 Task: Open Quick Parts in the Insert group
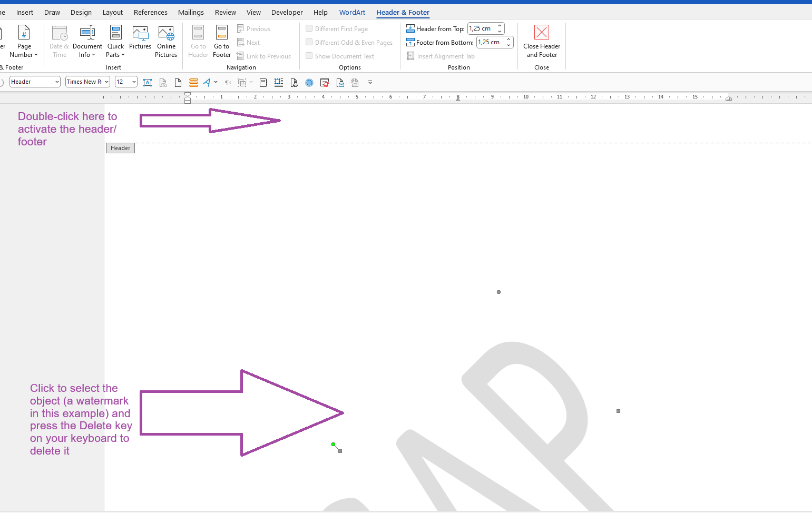(x=115, y=41)
